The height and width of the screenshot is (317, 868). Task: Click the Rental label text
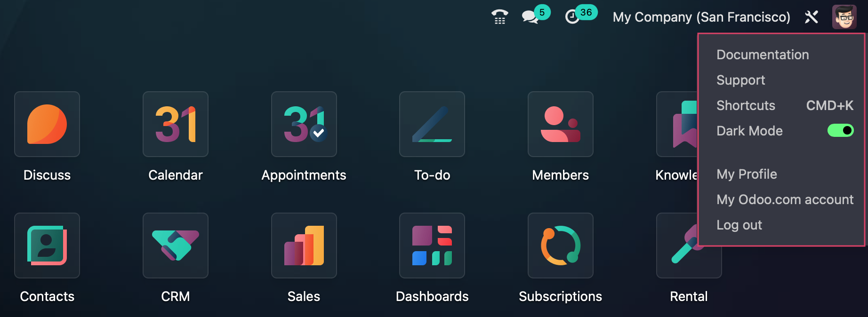(x=689, y=296)
